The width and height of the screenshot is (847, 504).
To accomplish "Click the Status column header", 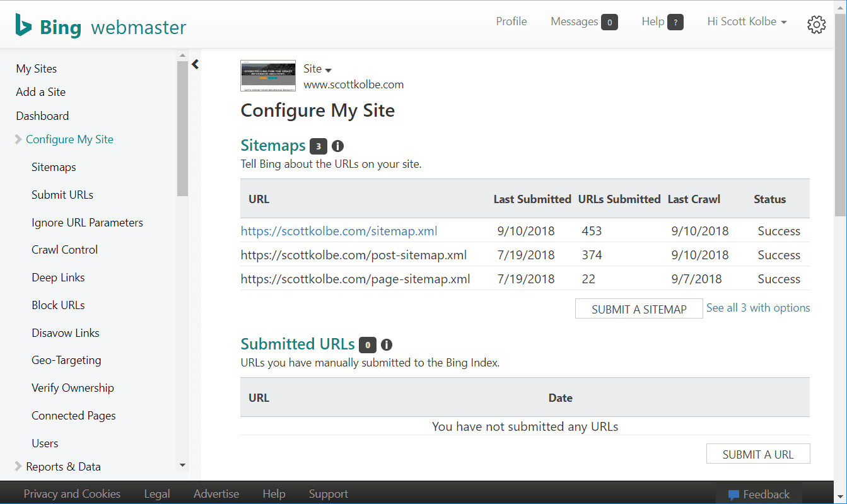I will pos(770,199).
